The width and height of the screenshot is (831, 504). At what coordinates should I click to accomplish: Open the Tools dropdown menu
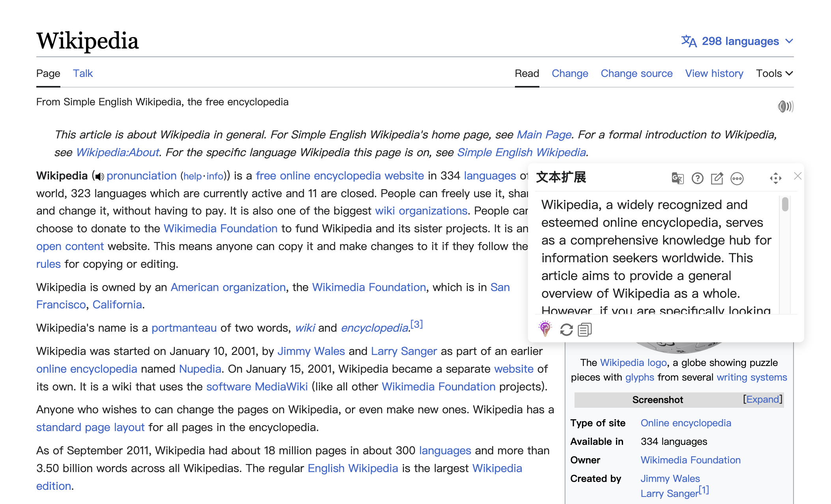click(773, 73)
